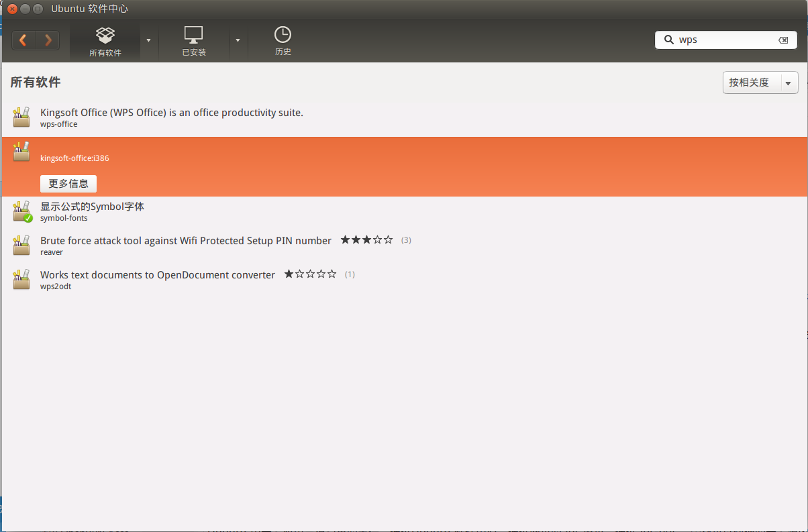This screenshot has width=808, height=532.
Task: Go forward with the right arrow button
Action: [x=48, y=40]
